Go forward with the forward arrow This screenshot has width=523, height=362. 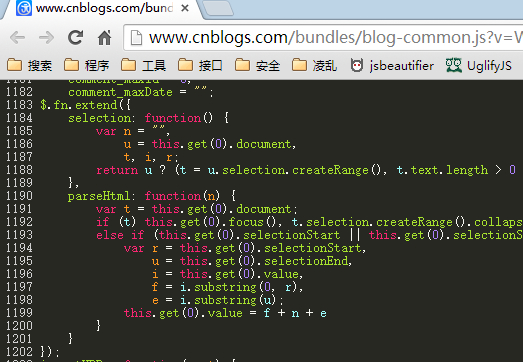pyautogui.click(x=46, y=38)
